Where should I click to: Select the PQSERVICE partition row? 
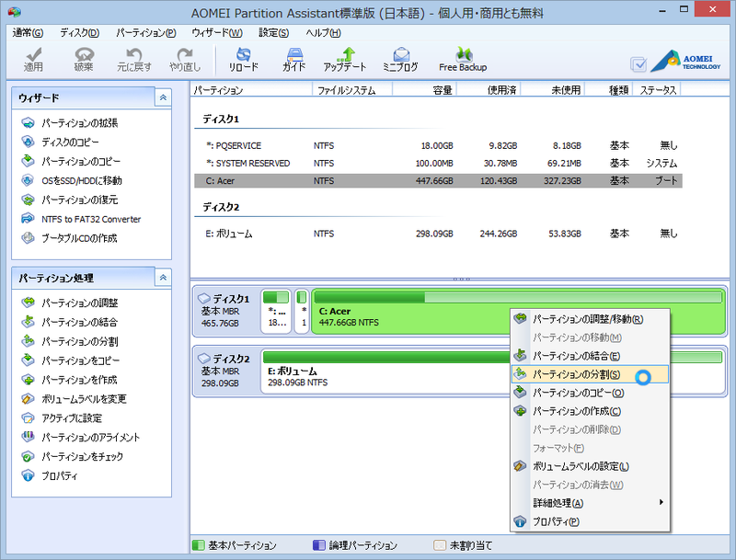439,146
